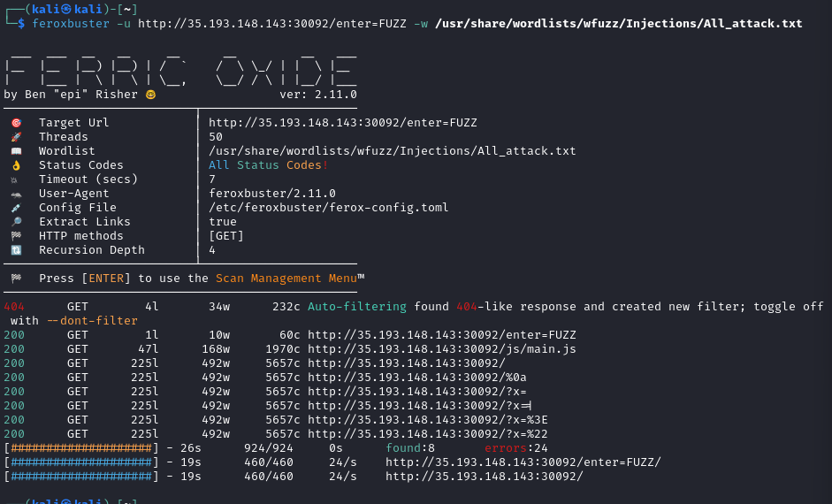Click the magnifier emoji beside Extract Links
The width and height of the screenshot is (832, 504).
pyautogui.click(x=17, y=222)
